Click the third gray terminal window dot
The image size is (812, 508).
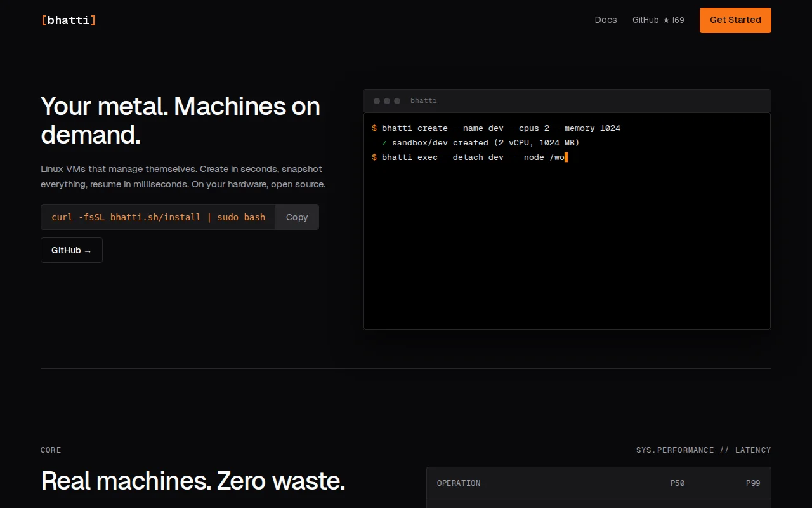tap(397, 101)
